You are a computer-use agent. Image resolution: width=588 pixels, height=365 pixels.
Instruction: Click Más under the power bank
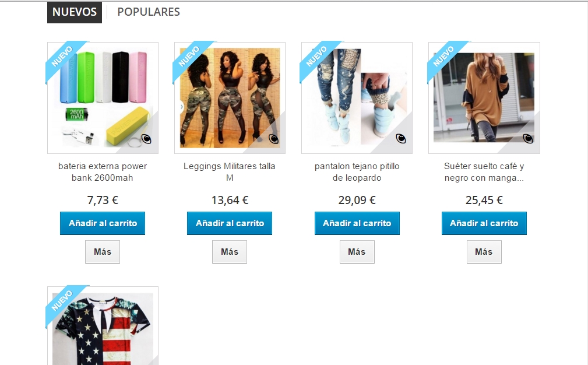(103, 252)
